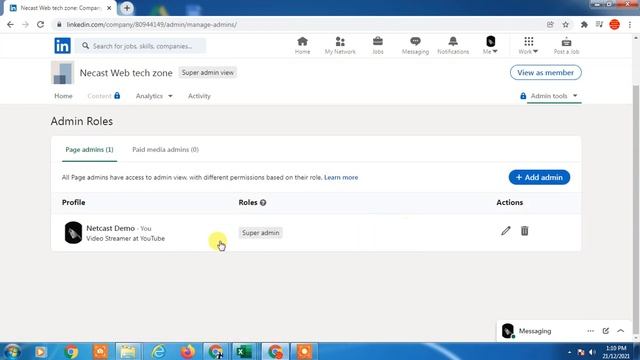Go back with the browser back arrow
This screenshot has height=360, width=640.
pos(11,24)
